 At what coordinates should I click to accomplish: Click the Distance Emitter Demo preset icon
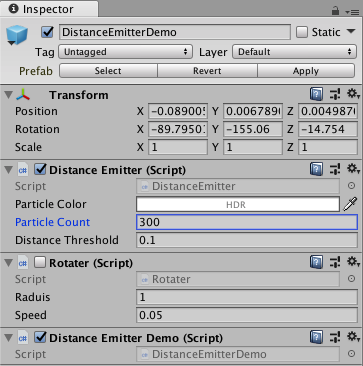coord(335,337)
